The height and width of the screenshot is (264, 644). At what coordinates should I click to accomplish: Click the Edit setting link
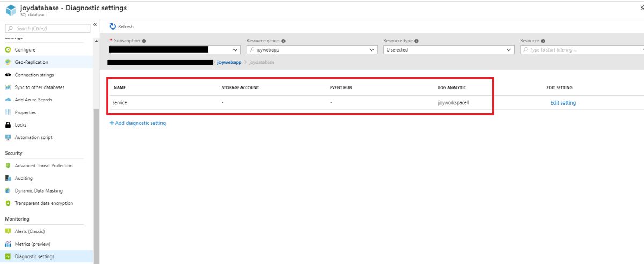tap(563, 103)
